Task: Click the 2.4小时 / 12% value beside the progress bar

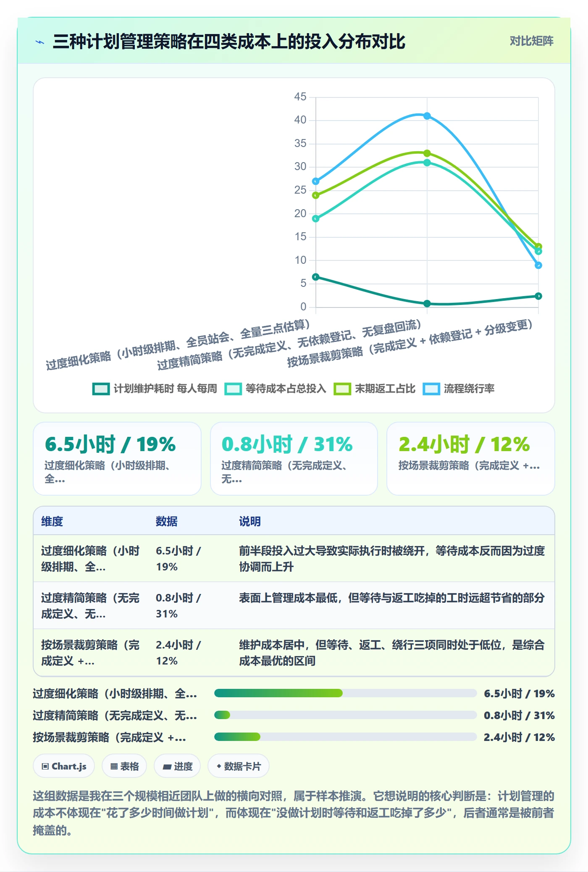Action: click(x=519, y=737)
